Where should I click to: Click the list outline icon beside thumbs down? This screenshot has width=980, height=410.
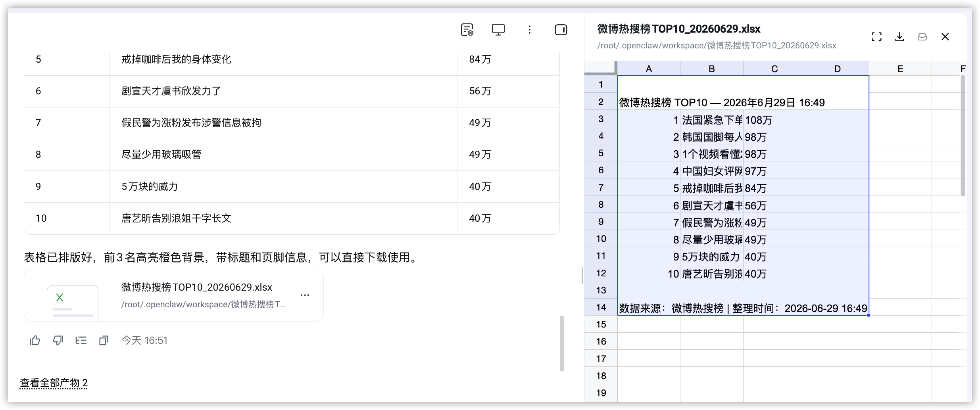click(81, 340)
